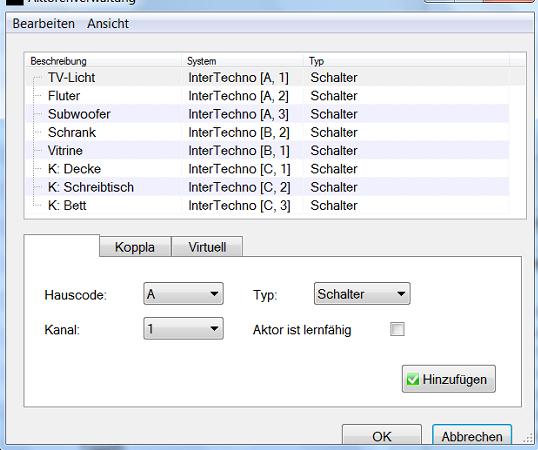Enable Aktor ist lernfähig checkbox

coord(397,329)
